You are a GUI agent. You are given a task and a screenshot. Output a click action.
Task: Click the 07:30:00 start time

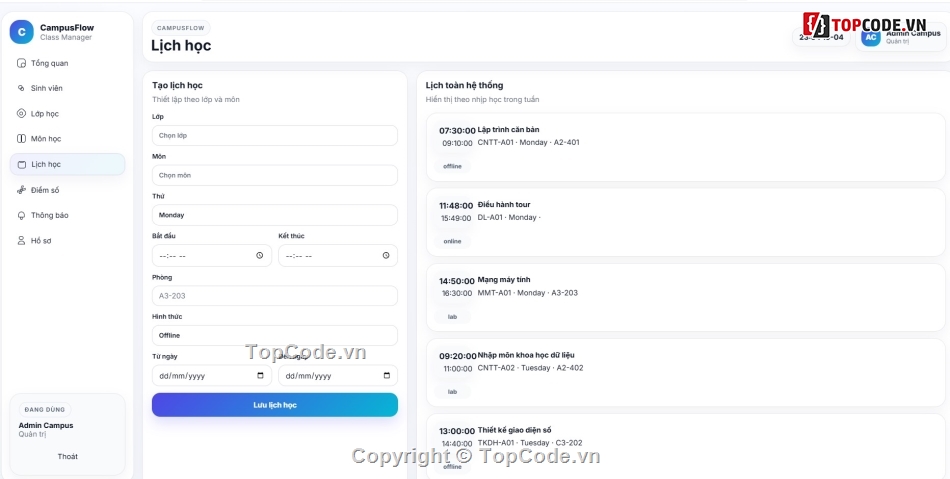point(457,131)
